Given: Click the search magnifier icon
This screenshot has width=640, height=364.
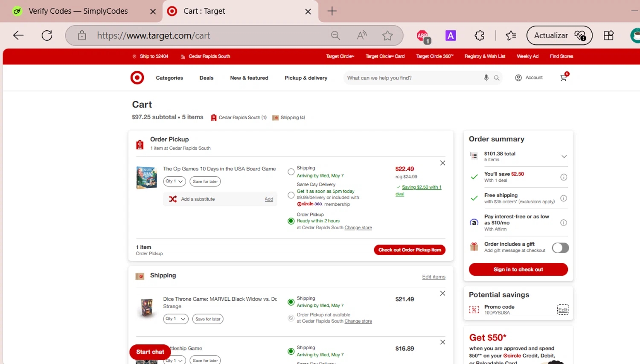Looking at the screenshot, I should click(497, 78).
